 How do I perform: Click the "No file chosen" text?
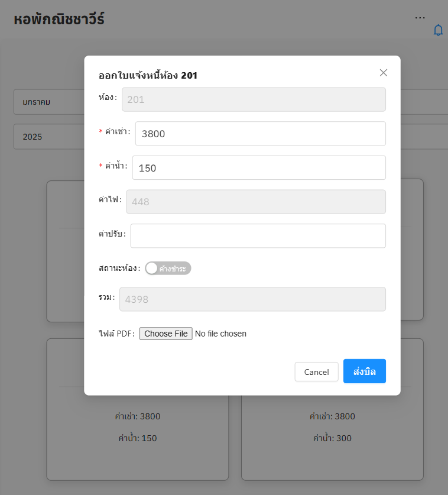pyautogui.click(x=220, y=334)
